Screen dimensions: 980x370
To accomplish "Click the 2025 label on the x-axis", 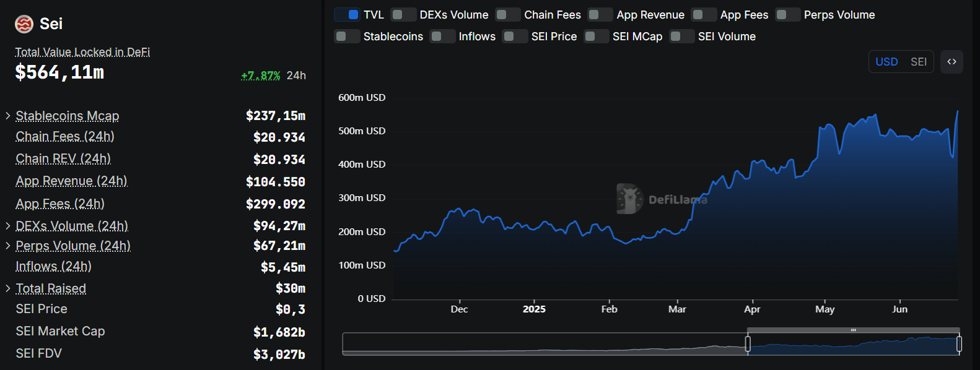I will (534, 309).
